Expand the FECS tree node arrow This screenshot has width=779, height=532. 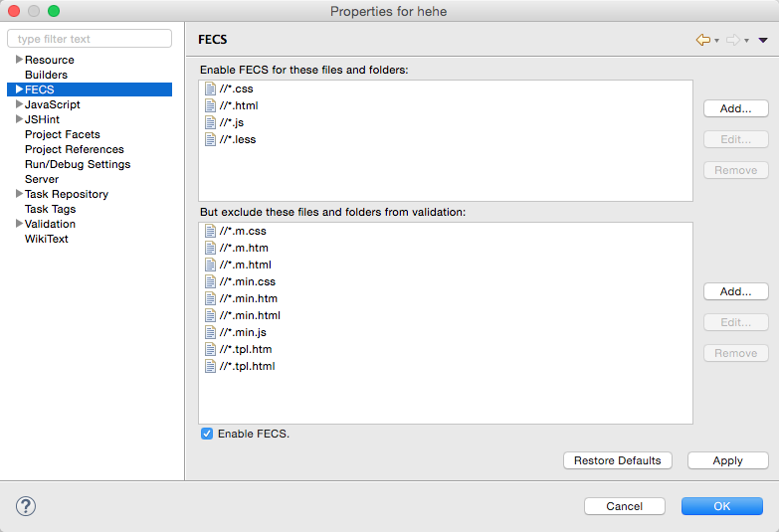[x=19, y=89]
